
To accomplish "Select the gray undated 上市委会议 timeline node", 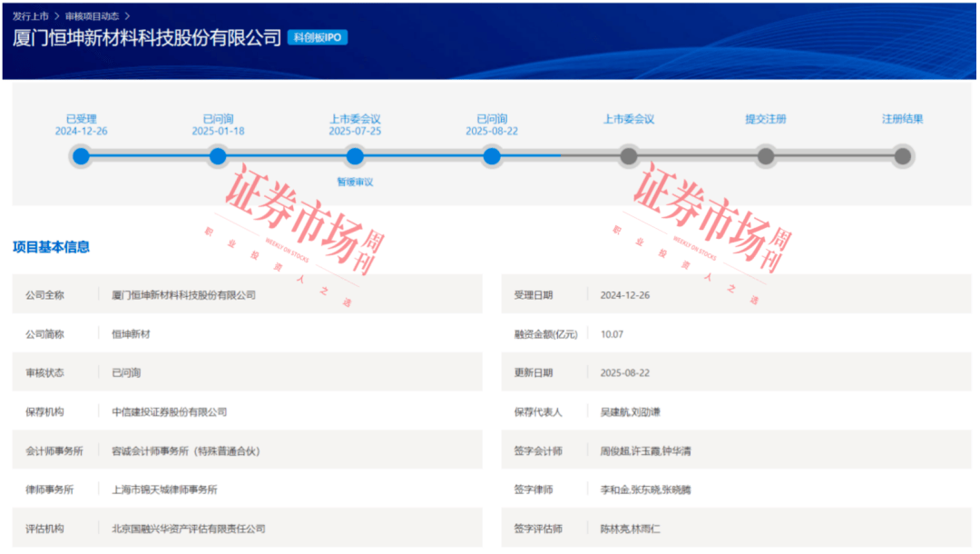I will (629, 157).
